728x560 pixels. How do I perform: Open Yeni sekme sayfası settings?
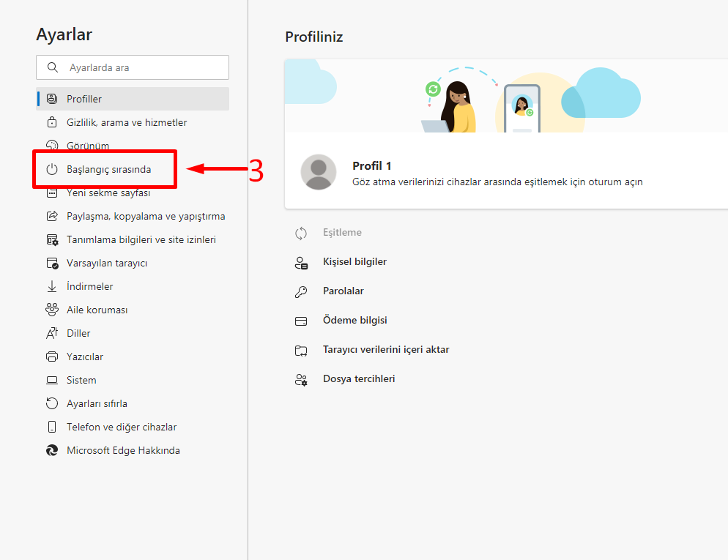click(111, 193)
